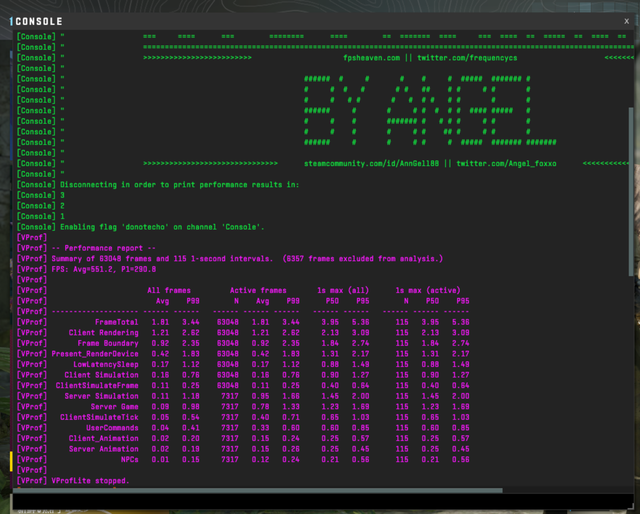The height and width of the screenshot is (514, 640).
Task: Click the 'VProfLite stopped.' line
Action: pyautogui.click(x=90, y=481)
